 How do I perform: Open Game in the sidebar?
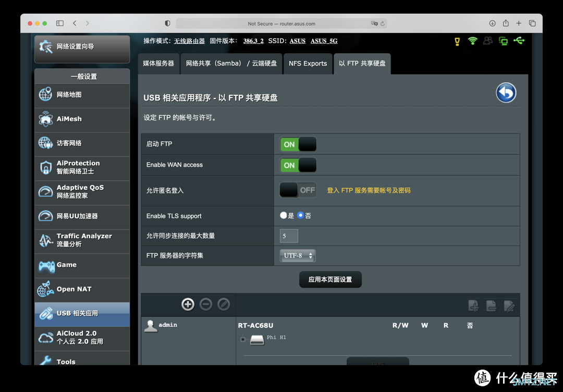point(82,265)
